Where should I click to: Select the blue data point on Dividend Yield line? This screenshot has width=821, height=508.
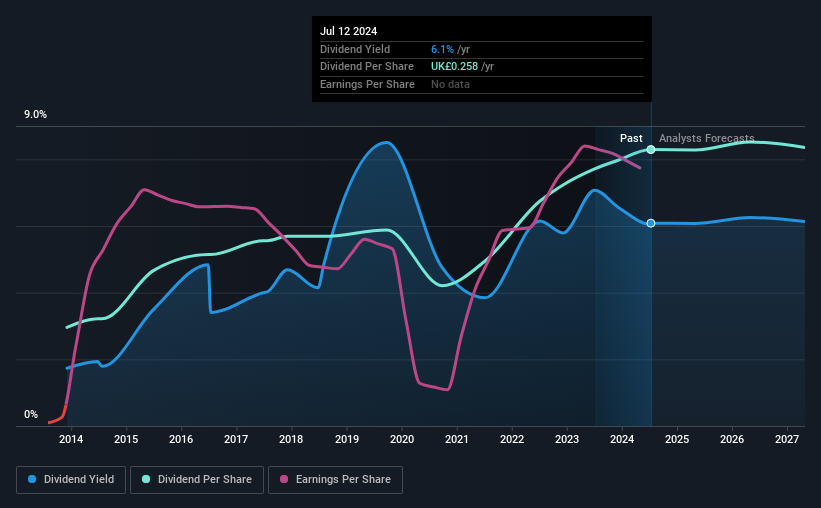point(651,223)
